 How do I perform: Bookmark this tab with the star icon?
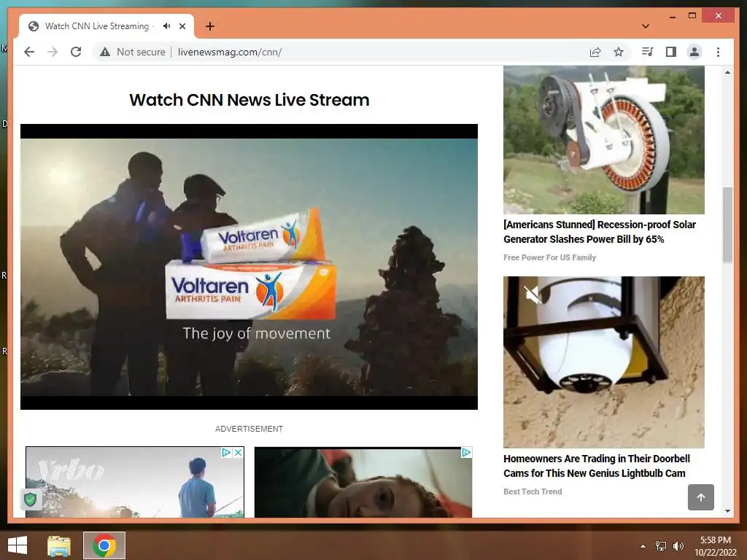(x=619, y=52)
